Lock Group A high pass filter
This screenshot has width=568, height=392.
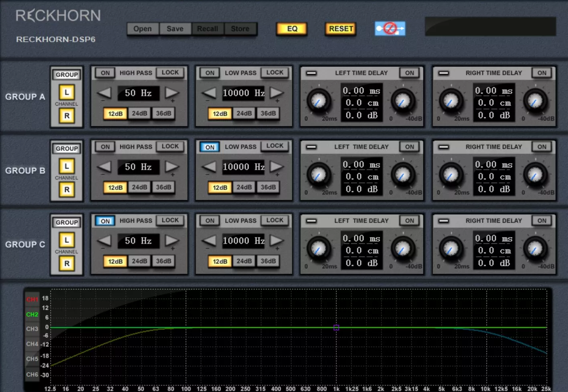pos(170,72)
